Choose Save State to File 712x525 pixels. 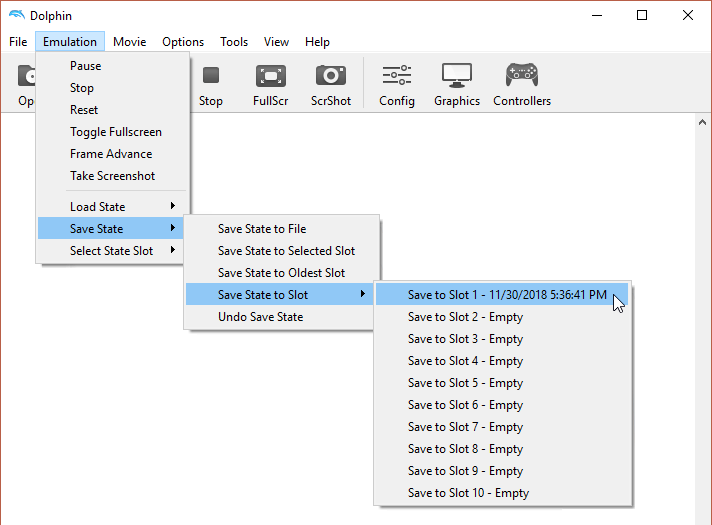click(282, 229)
